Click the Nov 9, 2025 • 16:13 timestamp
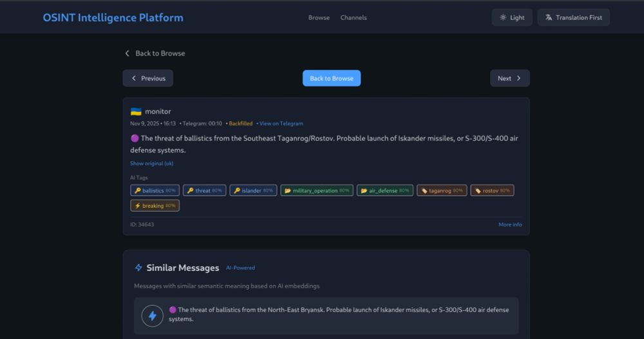 (153, 124)
